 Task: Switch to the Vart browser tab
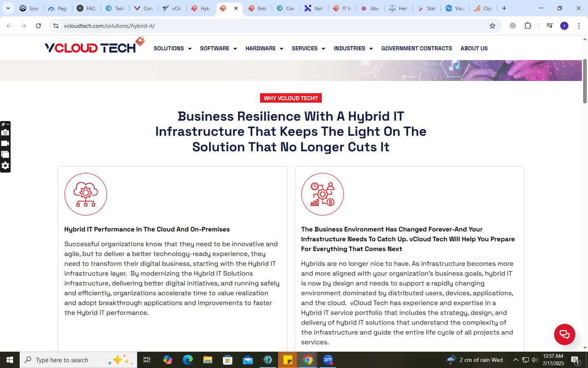[314, 8]
